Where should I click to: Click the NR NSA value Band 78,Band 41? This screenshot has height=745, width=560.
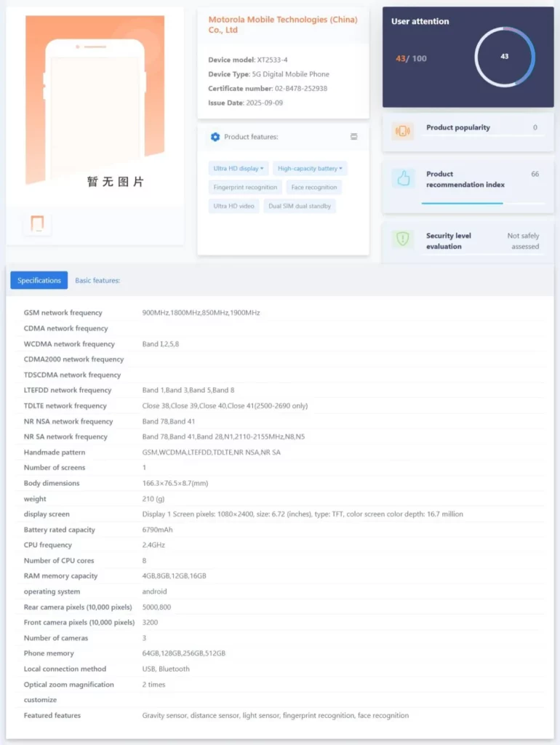pyautogui.click(x=169, y=421)
